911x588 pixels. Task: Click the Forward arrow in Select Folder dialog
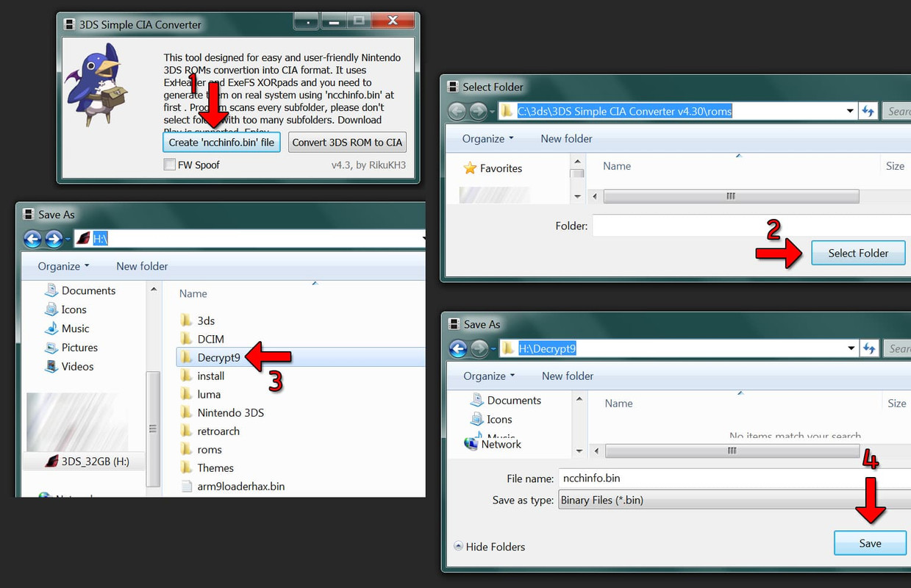tap(478, 111)
